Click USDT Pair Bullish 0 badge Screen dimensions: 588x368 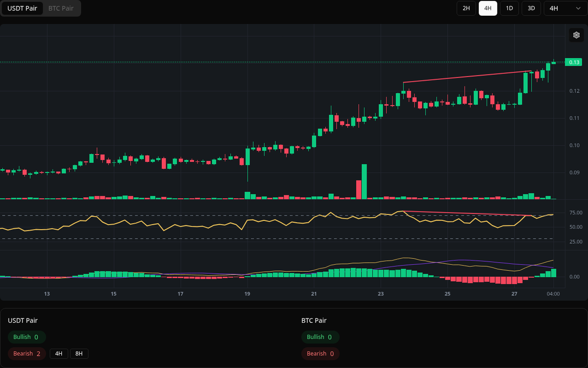coord(26,337)
